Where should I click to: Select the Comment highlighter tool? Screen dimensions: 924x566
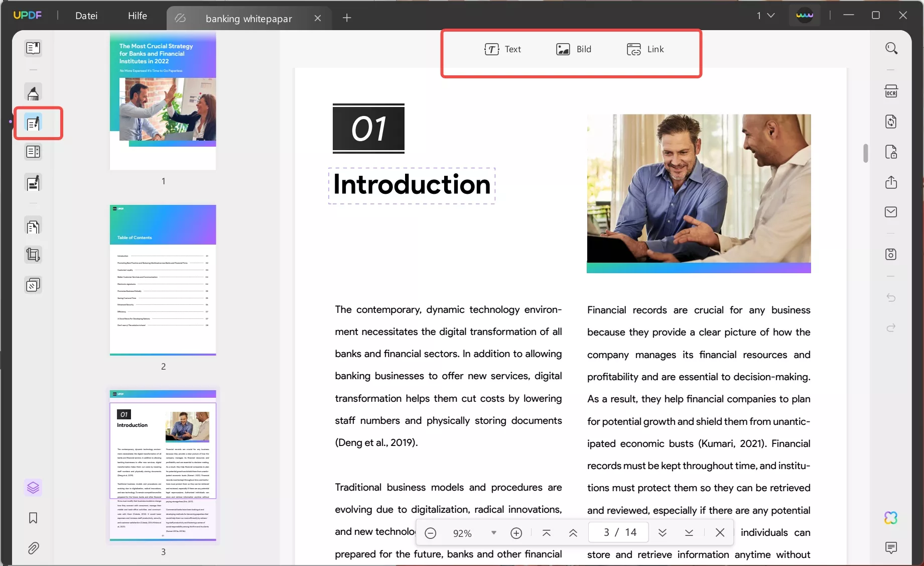coord(33,93)
